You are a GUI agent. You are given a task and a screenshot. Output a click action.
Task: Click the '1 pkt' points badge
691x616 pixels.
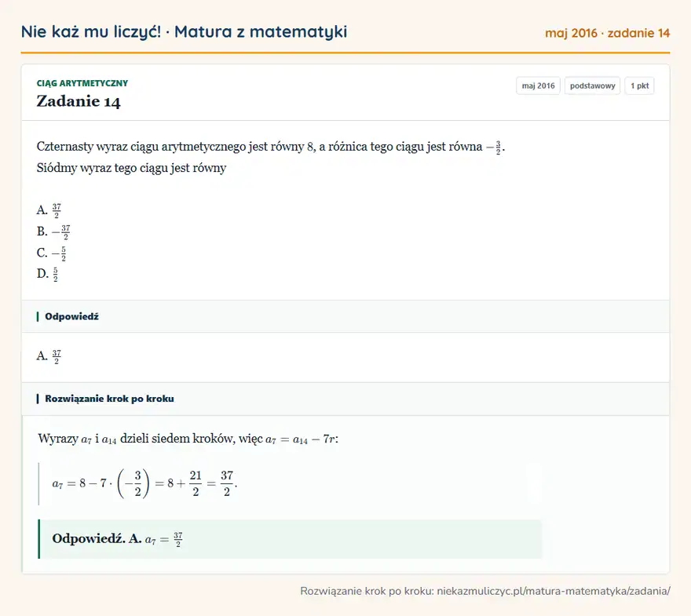coord(639,86)
